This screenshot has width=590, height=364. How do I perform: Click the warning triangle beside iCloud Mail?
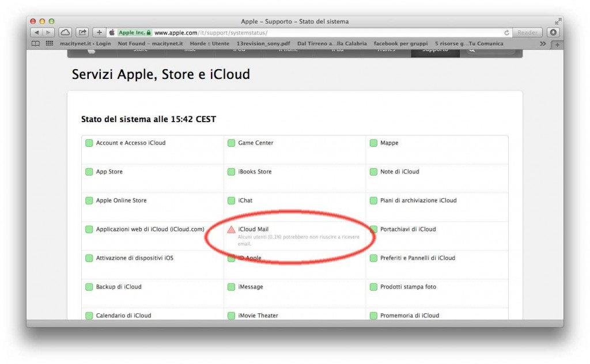232,229
